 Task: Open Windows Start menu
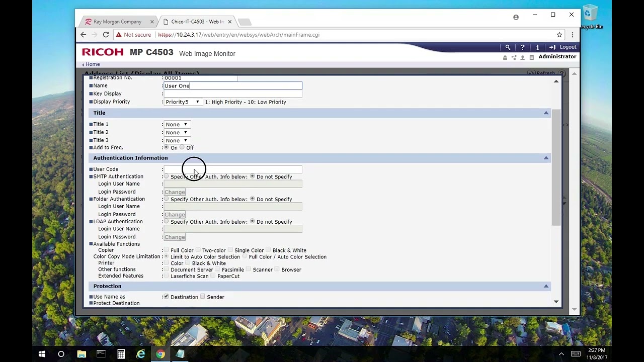click(42, 354)
